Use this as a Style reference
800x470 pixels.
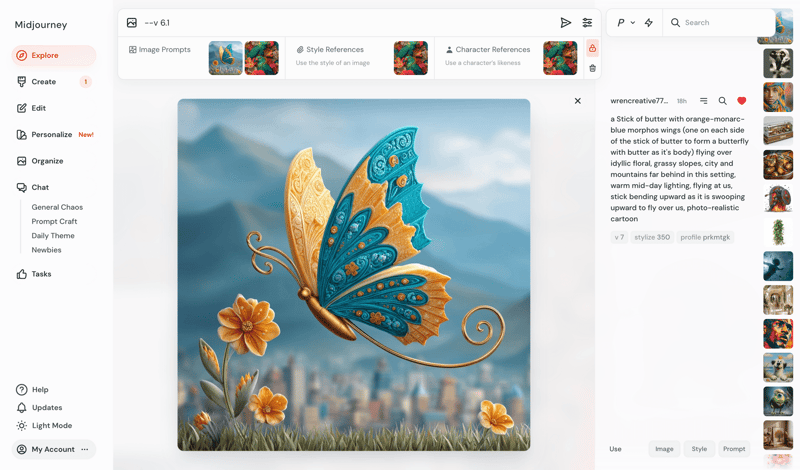coord(699,449)
